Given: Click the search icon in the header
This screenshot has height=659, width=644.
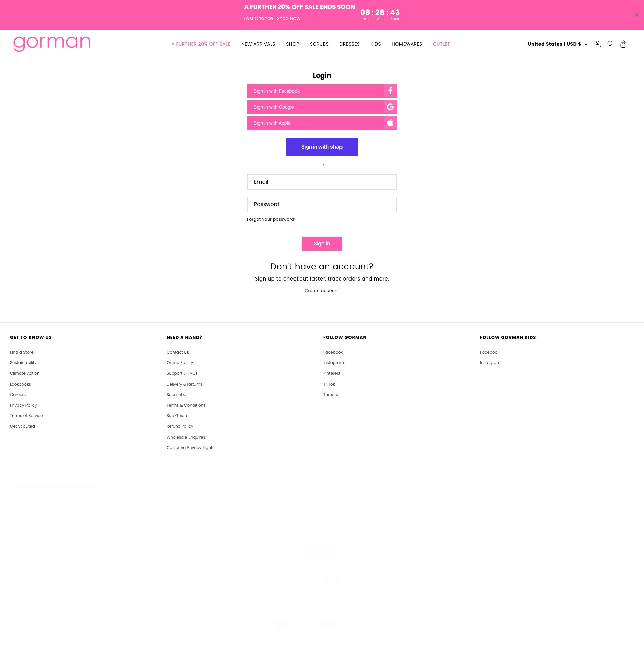Looking at the screenshot, I should point(610,44).
